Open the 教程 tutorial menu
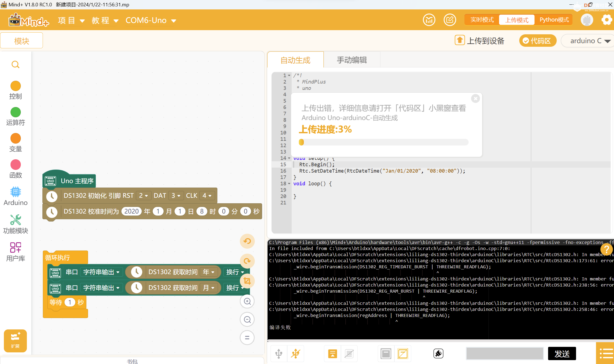614x364 pixels. coord(105,20)
